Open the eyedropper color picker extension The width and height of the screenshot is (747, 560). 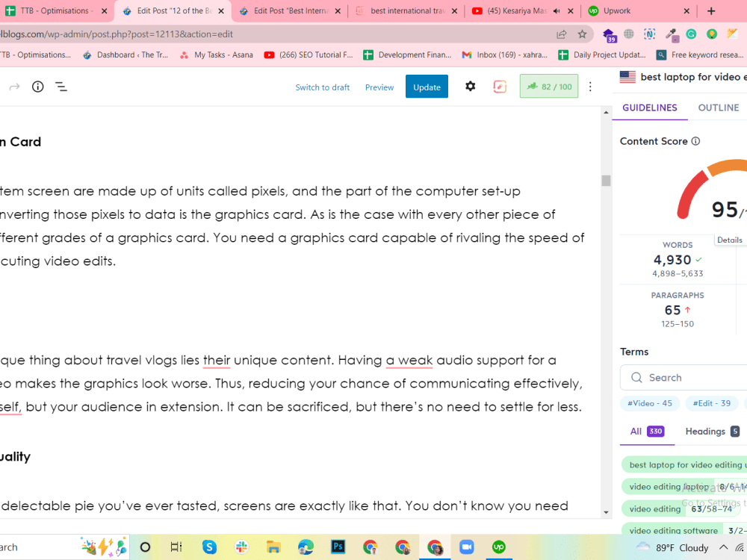click(x=672, y=34)
